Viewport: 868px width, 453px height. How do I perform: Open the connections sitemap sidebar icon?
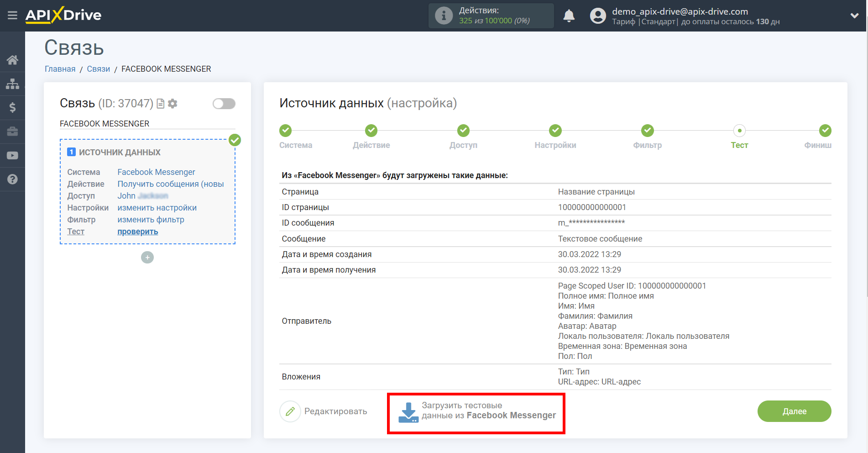click(12, 84)
